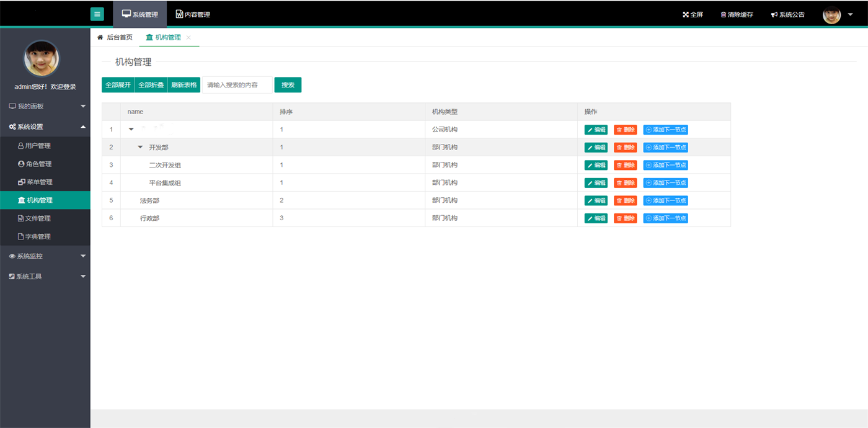The image size is (868, 428).
Task: Click 全部展开 button
Action: point(118,85)
